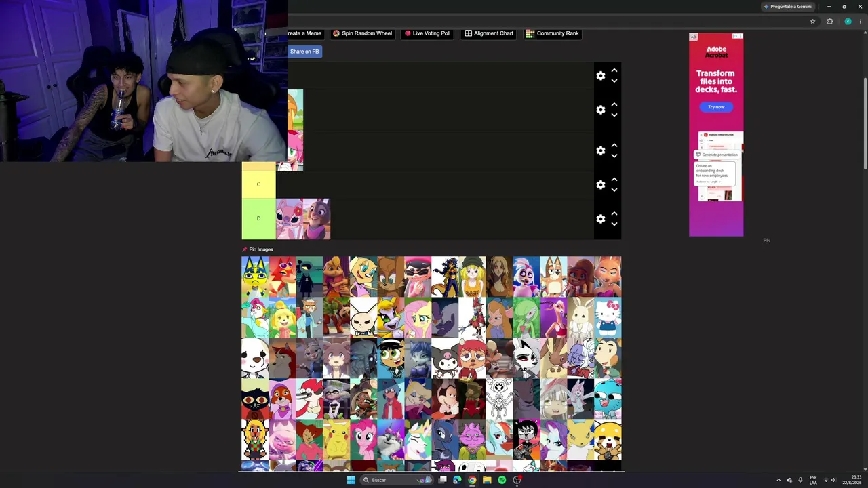Viewport: 868px width, 488px height.
Task: Select the Pikachu image
Action: (x=336, y=439)
